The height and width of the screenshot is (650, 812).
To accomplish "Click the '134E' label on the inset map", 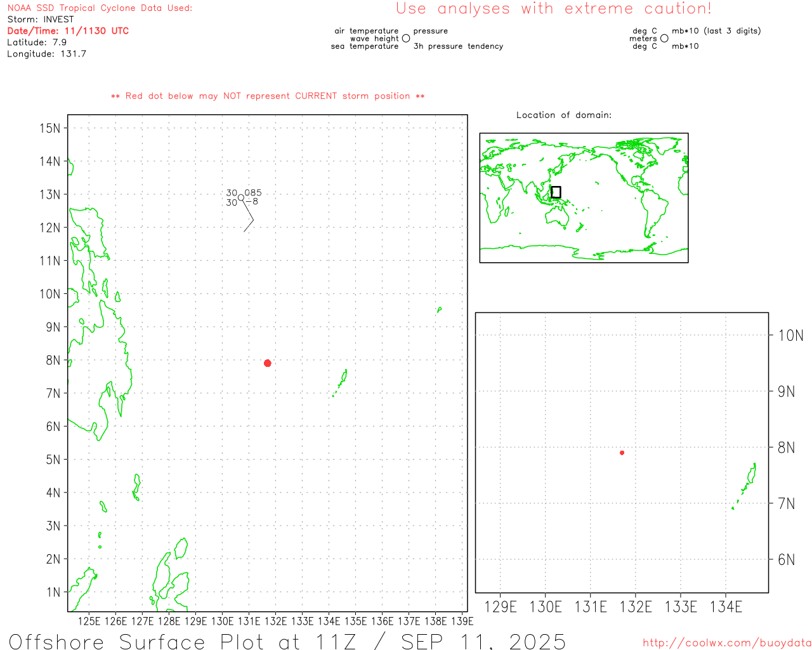I will [726, 607].
